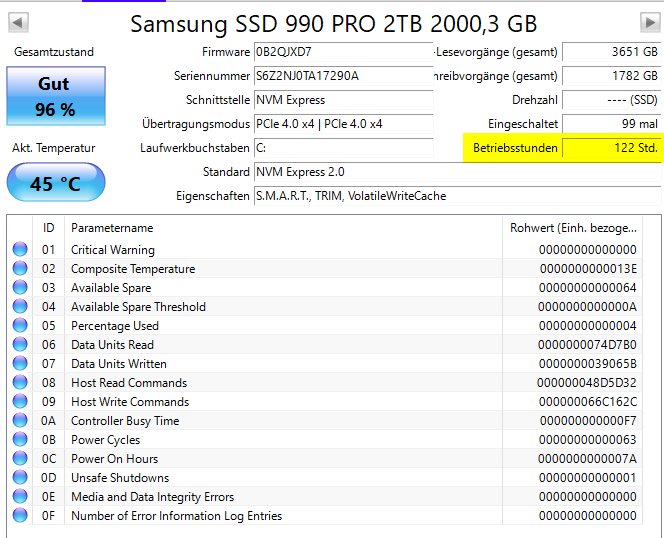This screenshot has width=664, height=538.
Task: Click status icon for Percentage Used row
Action: pos(20,326)
